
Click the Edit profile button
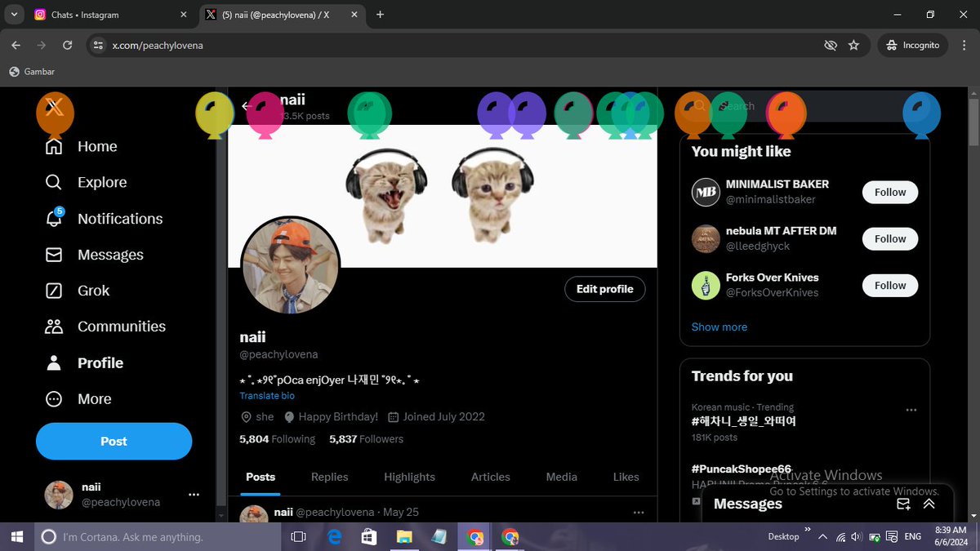(605, 289)
